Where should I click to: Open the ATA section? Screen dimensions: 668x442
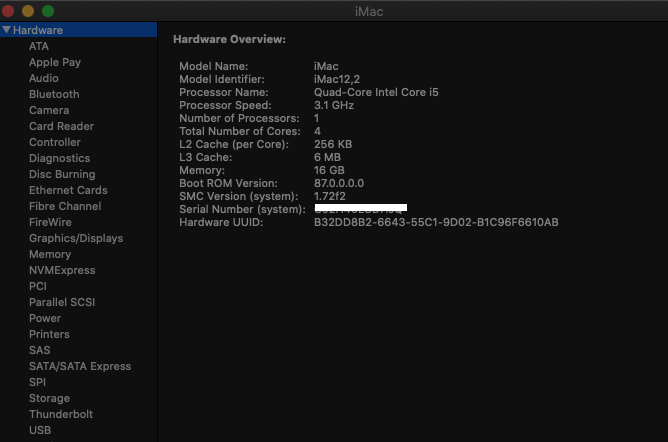click(39, 46)
